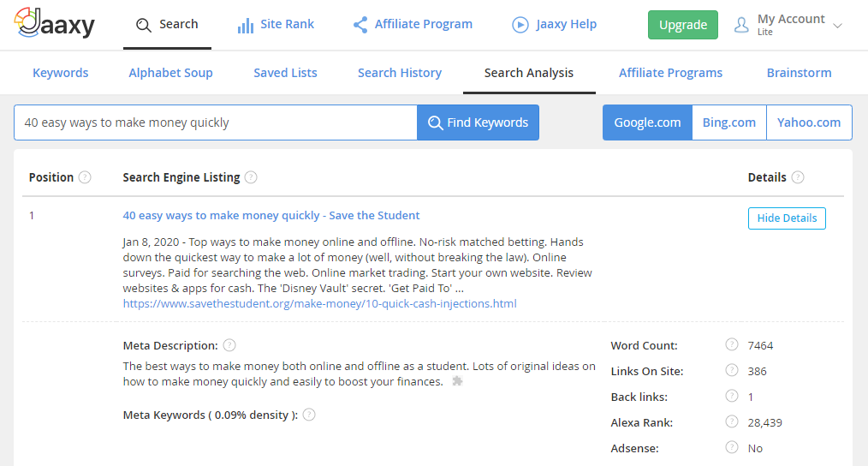Switch to the Saved Lists tab
868x466 pixels.
pos(285,73)
